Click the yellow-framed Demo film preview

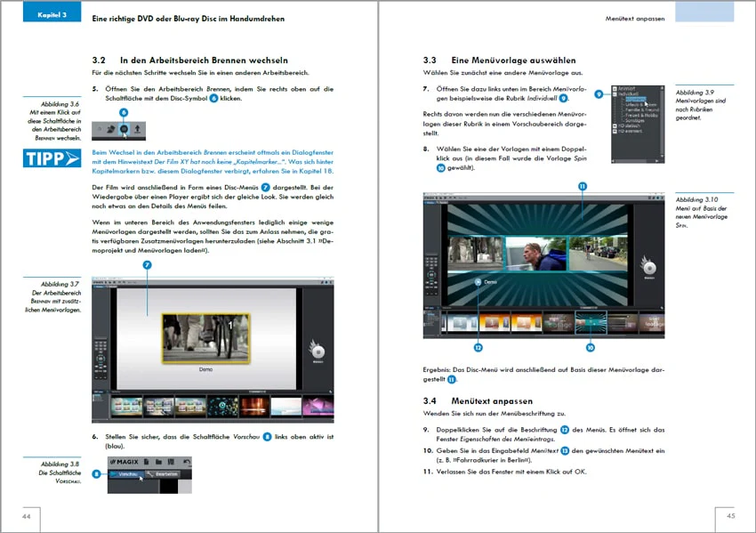tap(205, 338)
